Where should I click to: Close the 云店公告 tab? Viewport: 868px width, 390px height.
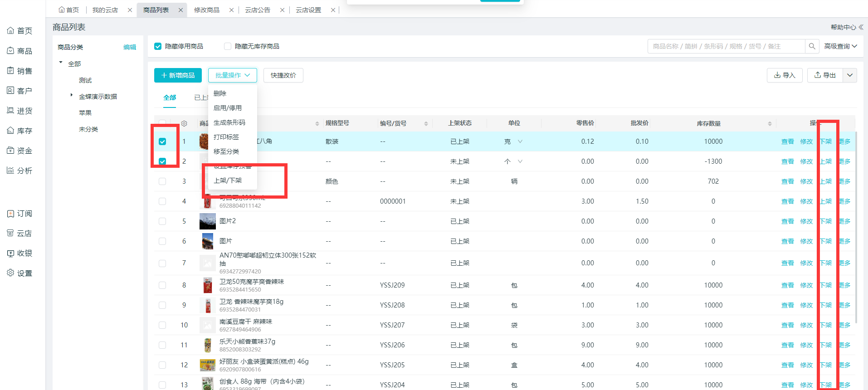[x=282, y=10]
